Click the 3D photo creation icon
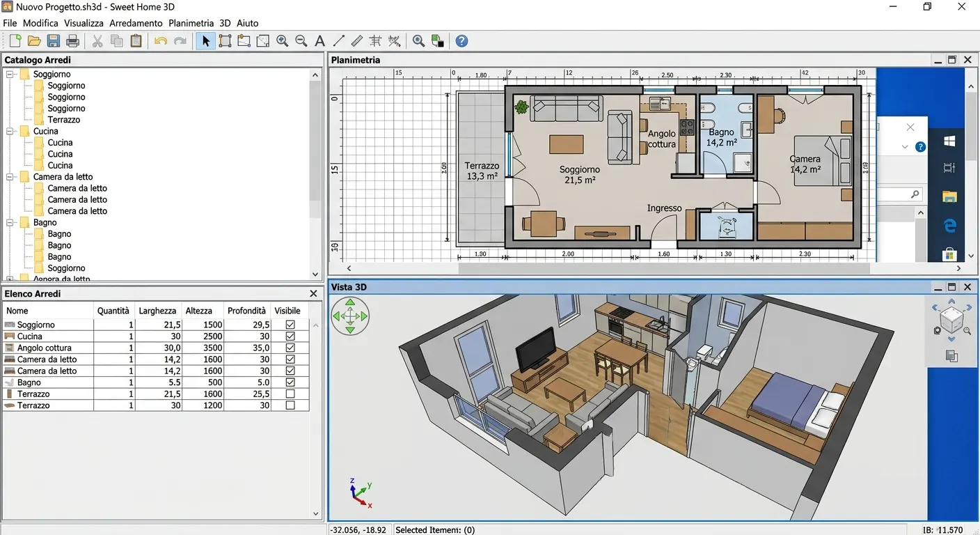 coord(438,41)
